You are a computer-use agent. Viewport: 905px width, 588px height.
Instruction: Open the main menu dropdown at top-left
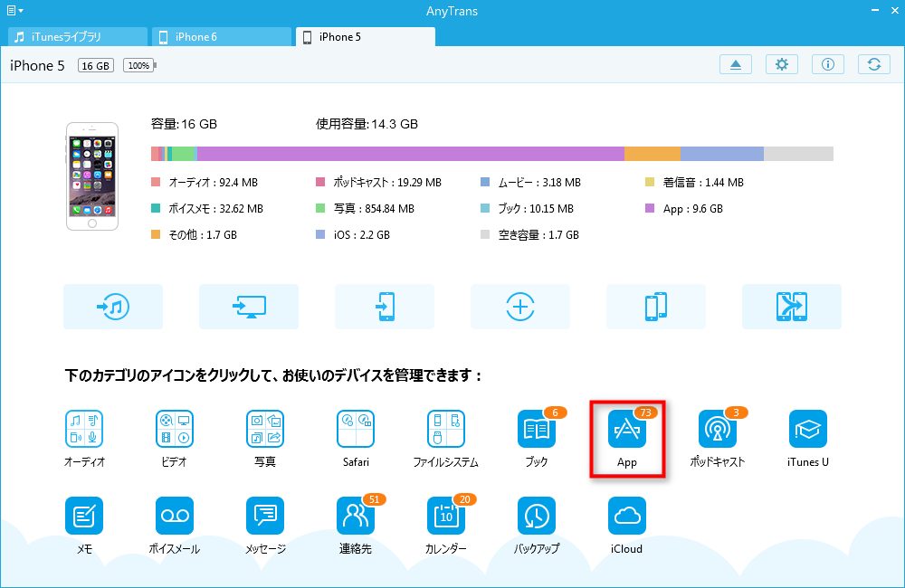click(x=15, y=10)
